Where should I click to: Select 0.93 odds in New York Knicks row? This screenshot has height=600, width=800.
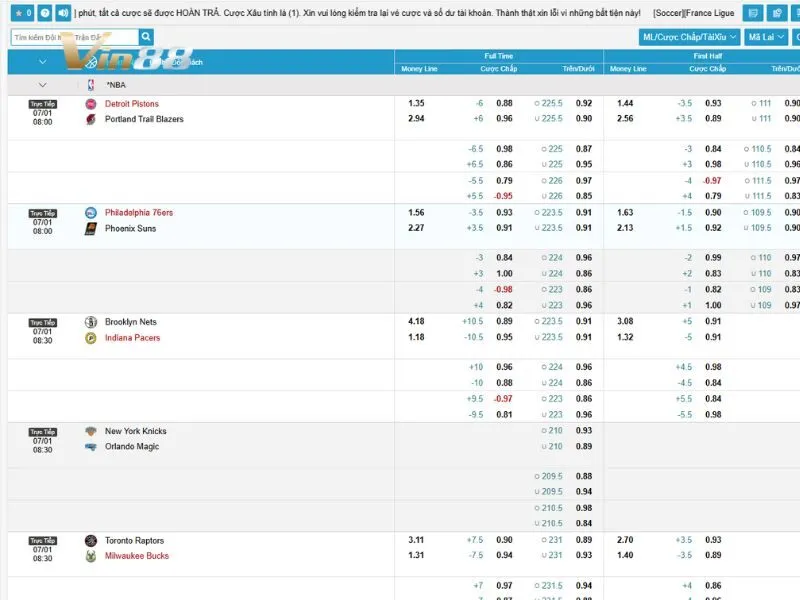584,430
